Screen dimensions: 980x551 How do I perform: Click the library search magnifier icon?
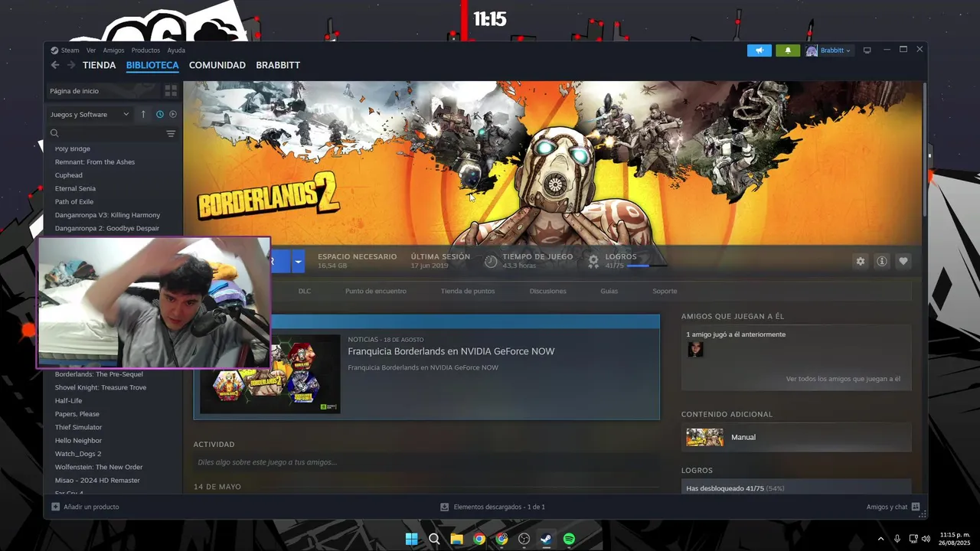[x=54, y=133]
